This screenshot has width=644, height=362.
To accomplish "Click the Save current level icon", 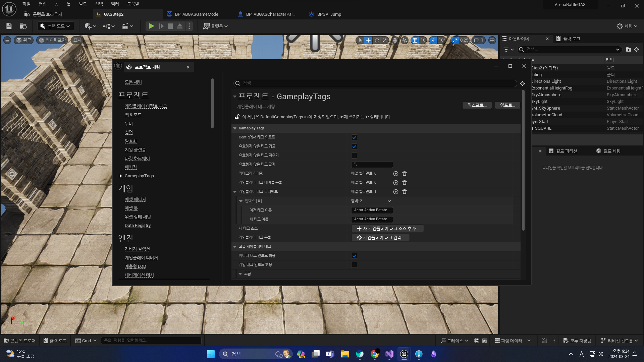I will [x=9, y=26].
